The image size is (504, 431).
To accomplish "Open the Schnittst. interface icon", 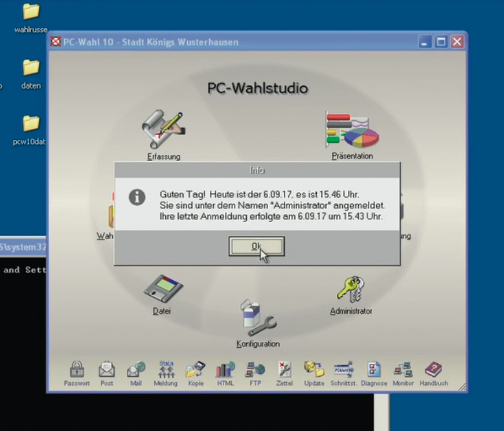I will pos(344,370).
